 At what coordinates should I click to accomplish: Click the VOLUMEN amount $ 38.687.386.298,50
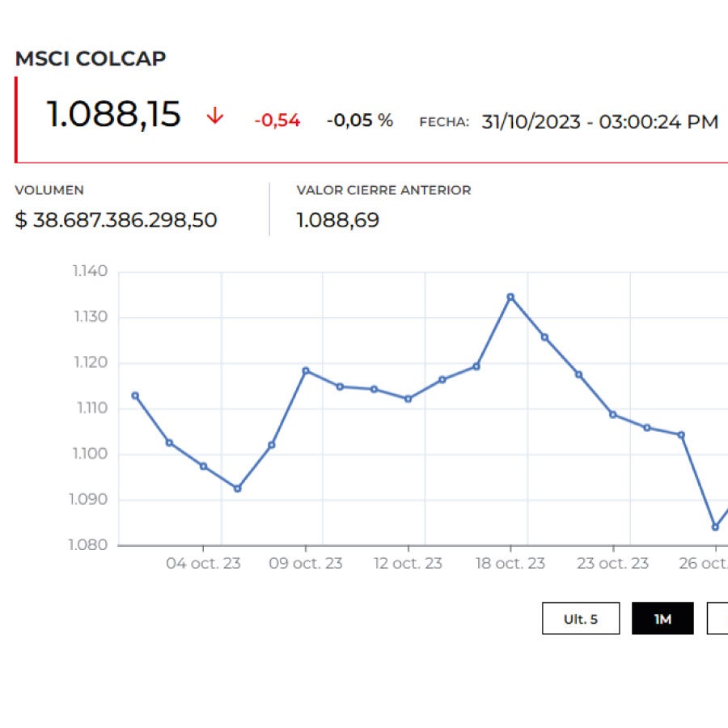tap(116, 220)
